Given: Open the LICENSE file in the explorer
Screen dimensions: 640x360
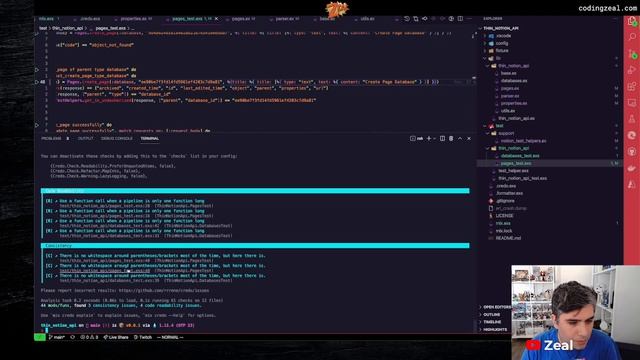Looking at the screenshot, I should pyautogui.click(x=504, y=216).
